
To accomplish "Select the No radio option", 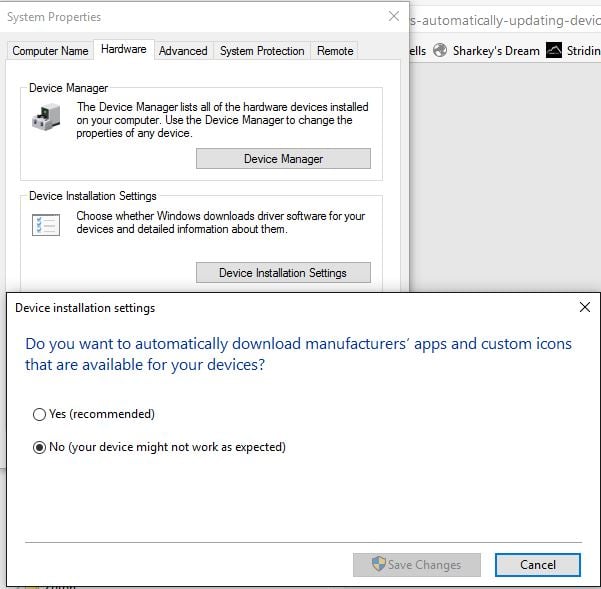I will coord(40,447).
